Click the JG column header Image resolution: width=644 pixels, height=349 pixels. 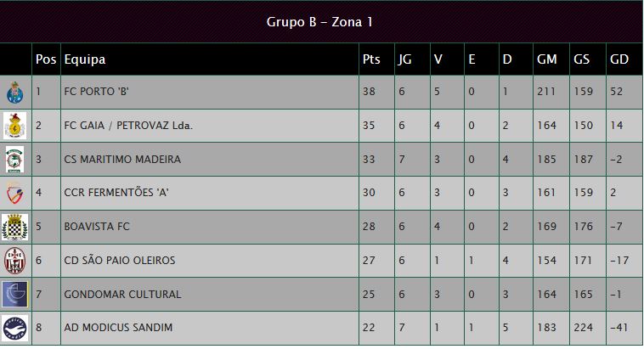click(x=404, y=60)
